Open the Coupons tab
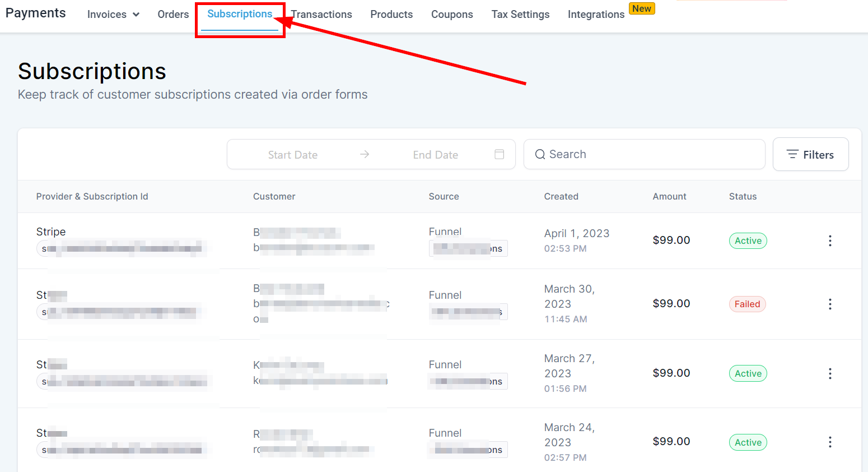 (x=452, y=15)
